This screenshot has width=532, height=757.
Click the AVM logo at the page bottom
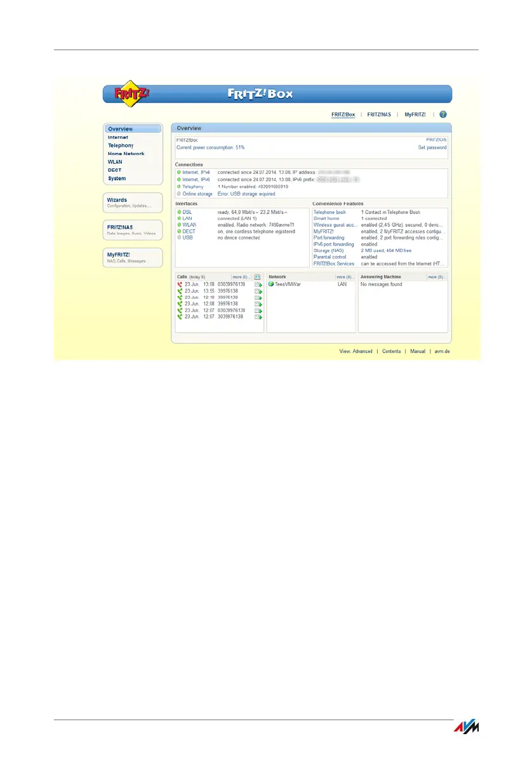point(466,727)
